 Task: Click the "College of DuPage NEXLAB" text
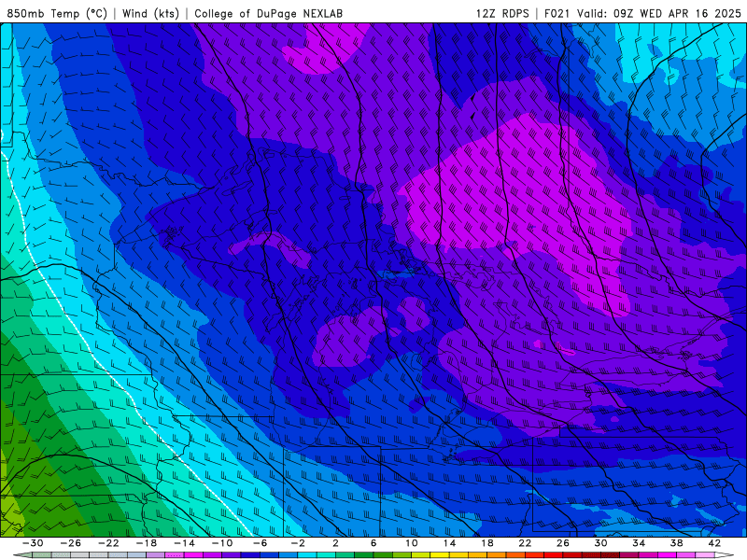click(268, 13)
